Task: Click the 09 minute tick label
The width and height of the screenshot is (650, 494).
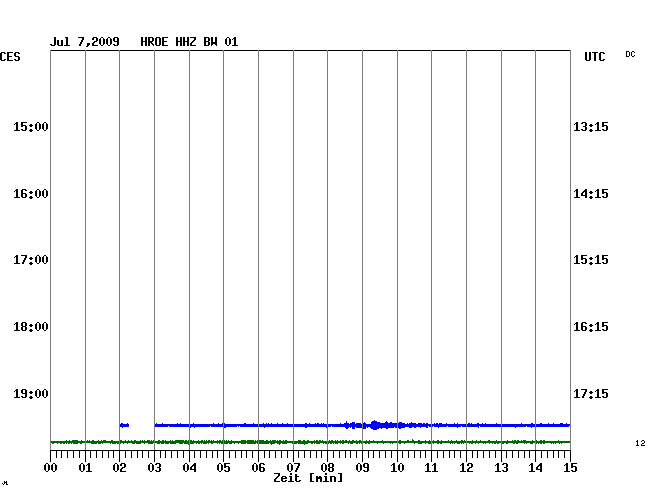Action: pos(362,468)
